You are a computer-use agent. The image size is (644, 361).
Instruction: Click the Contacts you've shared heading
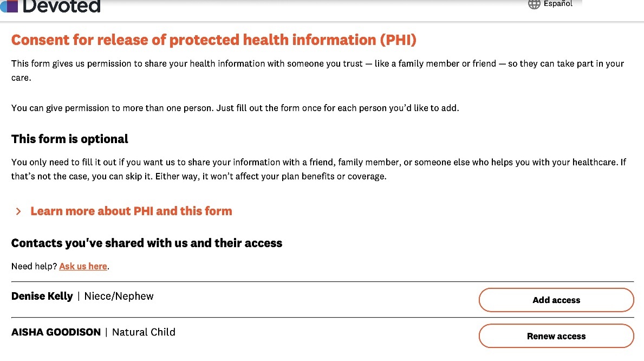coord(147,243)
